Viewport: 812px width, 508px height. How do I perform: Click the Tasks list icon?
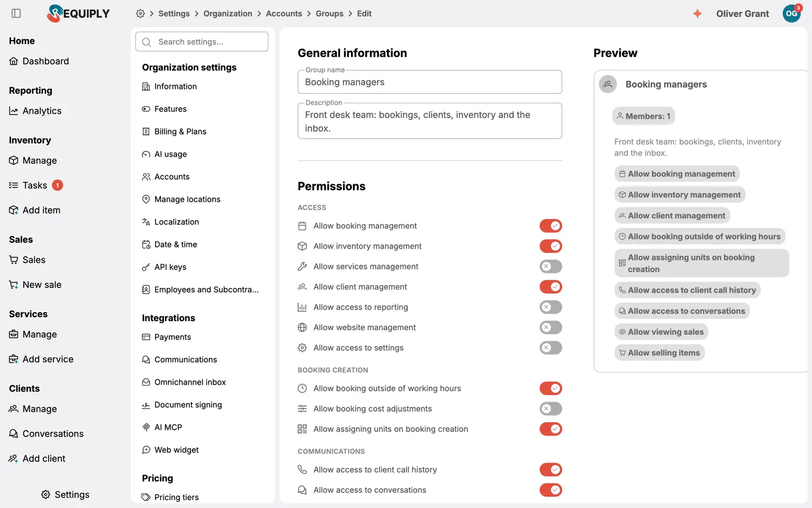coord(14,185)
